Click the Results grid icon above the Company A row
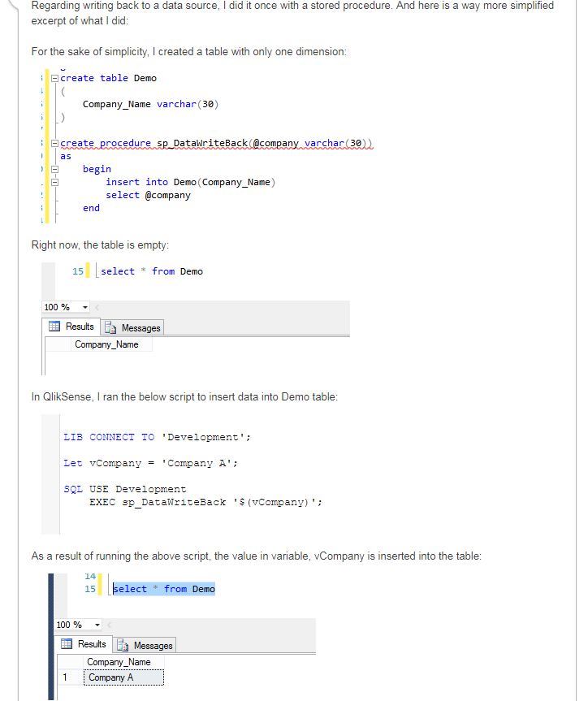Image resolution: width=588 pixels, height=701 pixels. point(66,644)
